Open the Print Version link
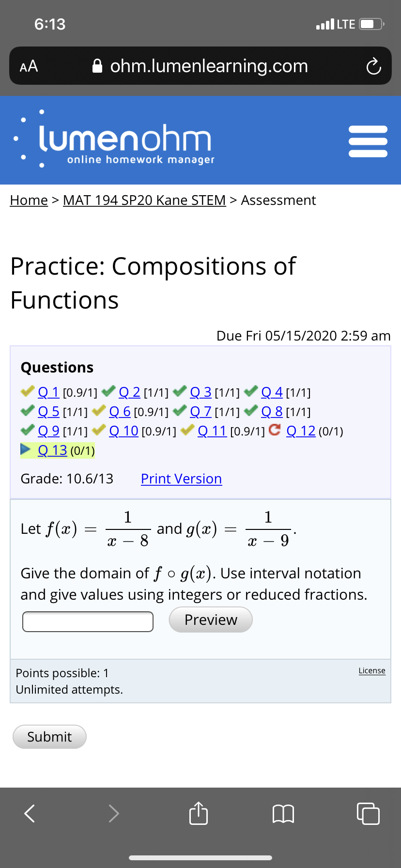The height and width of the screenshot is (868, 401). 181,479
